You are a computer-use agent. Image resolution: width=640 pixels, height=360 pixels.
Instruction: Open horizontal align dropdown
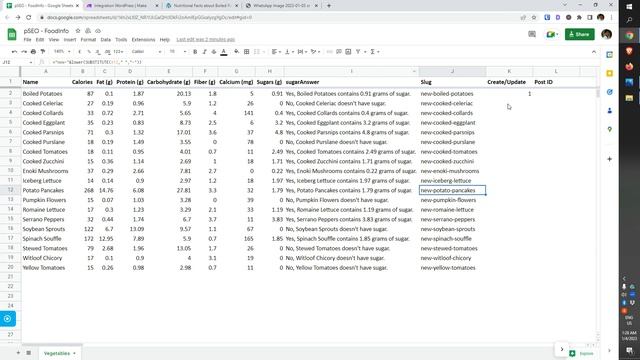[x=276, y=52]
